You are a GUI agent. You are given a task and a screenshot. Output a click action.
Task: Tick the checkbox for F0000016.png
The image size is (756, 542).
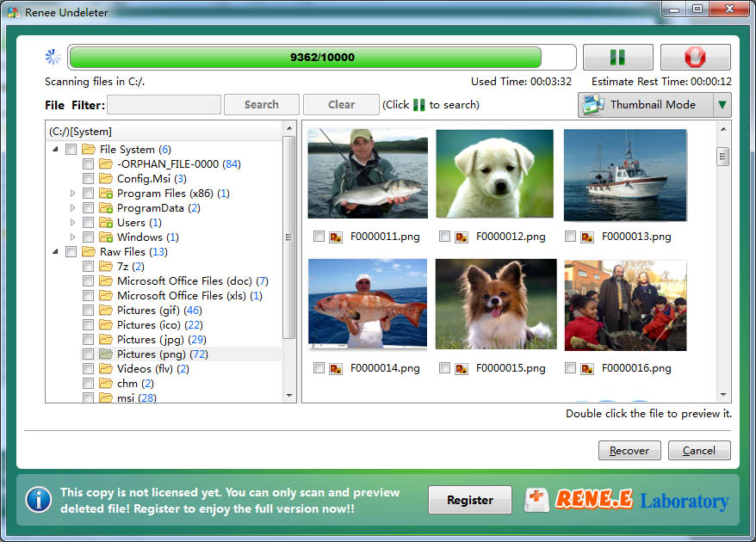570,368
